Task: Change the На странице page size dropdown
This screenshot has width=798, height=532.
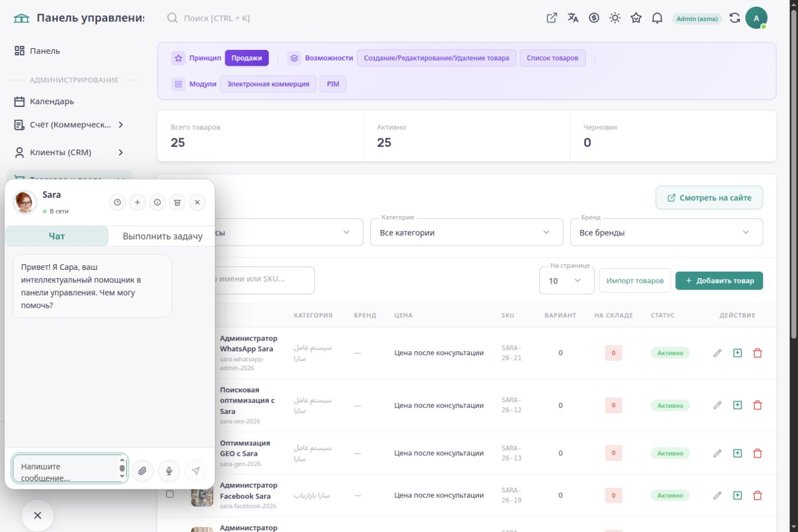Action: click(x=567, y=281)
